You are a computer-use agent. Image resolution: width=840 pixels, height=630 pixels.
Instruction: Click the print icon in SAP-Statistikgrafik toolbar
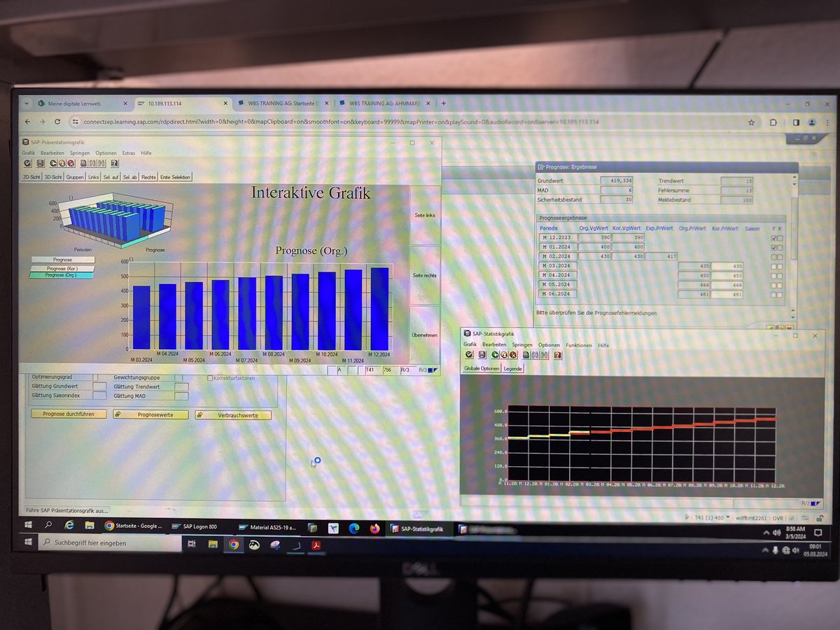tap(526, 355)
